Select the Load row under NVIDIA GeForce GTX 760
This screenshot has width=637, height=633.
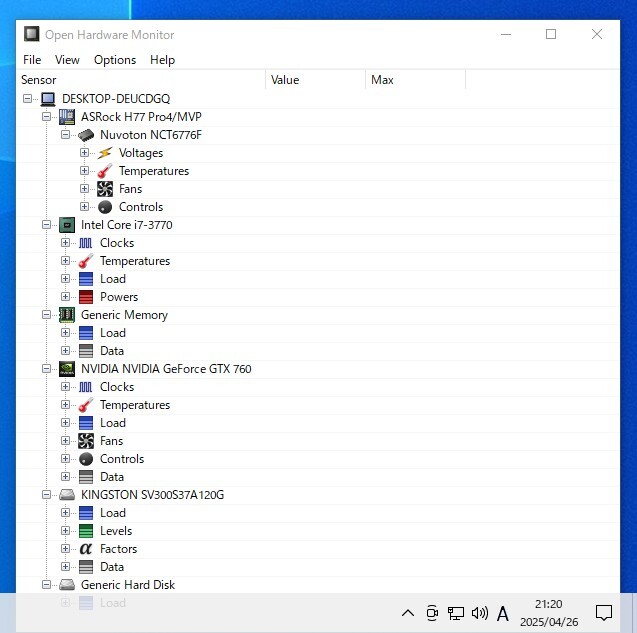tap(318, 423)
